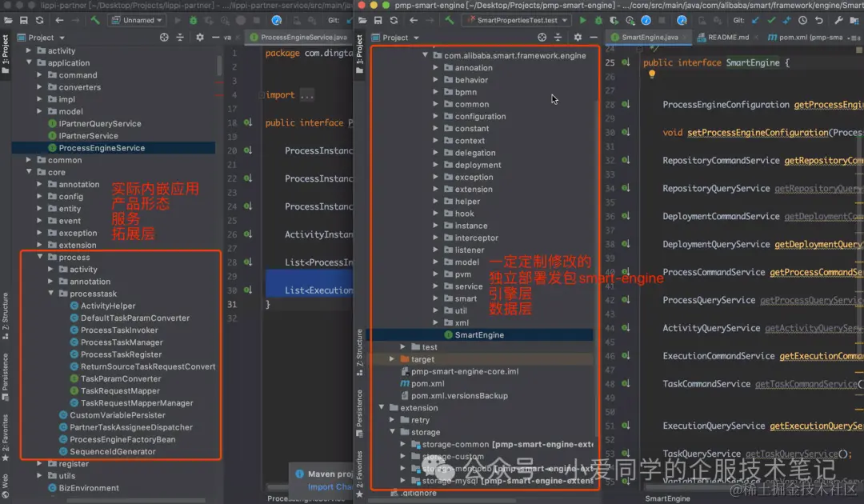Image resolution: width=864 pixels, height=504 pixels.
Task: Click Open folder icon in lippi-partner toolbar
Action: click(8, 20)
